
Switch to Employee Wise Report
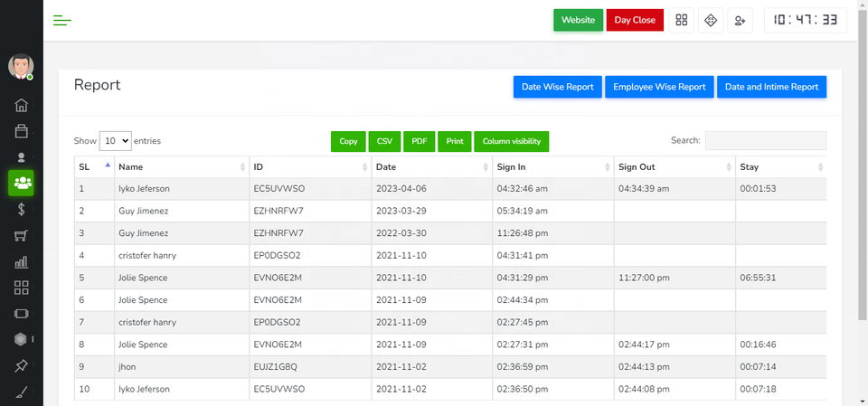(x=659, y=87)
